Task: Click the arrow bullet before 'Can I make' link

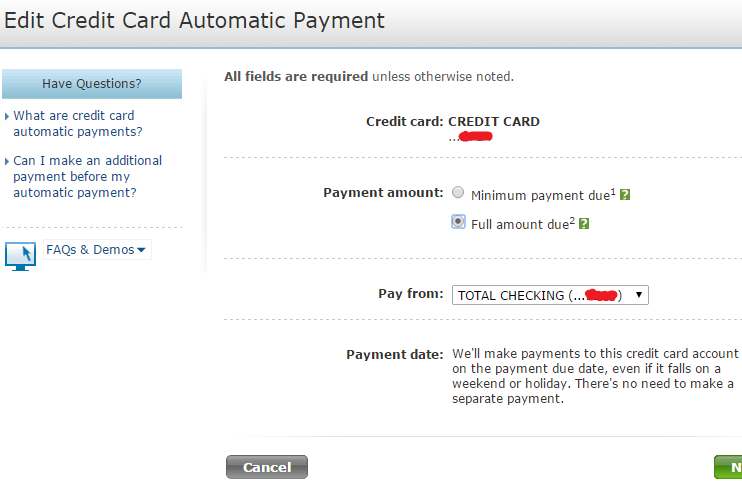Action: point(7,161)
